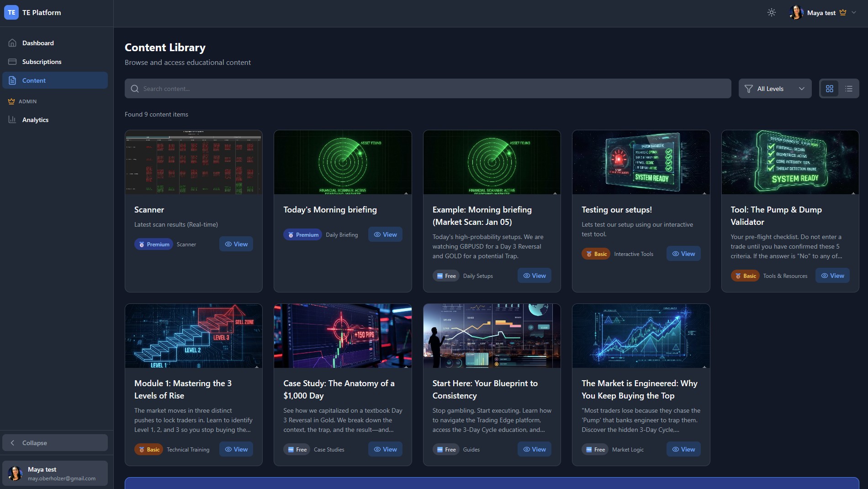Switch to list view layout
This screenshot has width=868, height=489.
pyautogui.click(x=849, y=88)
